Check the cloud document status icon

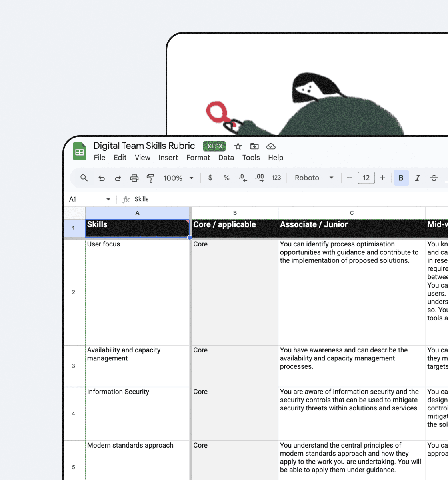271,146
